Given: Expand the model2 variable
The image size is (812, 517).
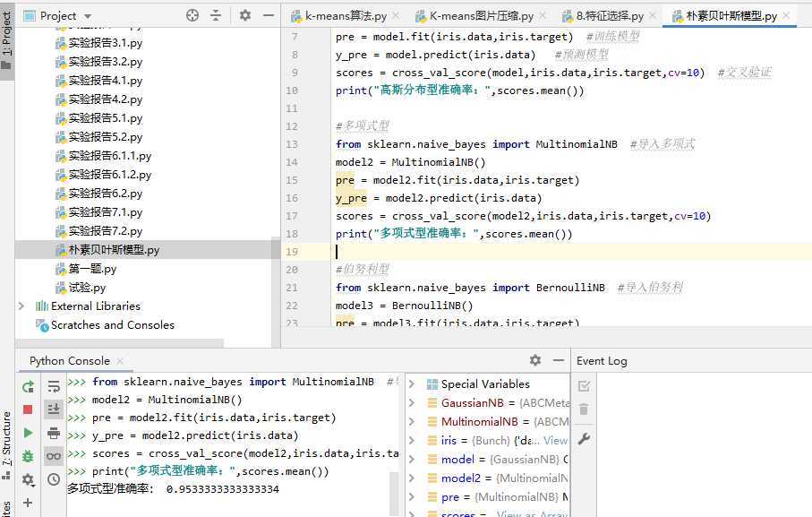Looking at the screenshot, I should 412,478.
